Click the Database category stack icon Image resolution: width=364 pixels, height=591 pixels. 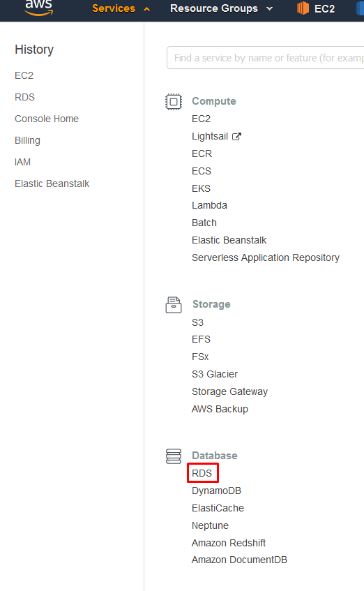click(x=174, y=456)
